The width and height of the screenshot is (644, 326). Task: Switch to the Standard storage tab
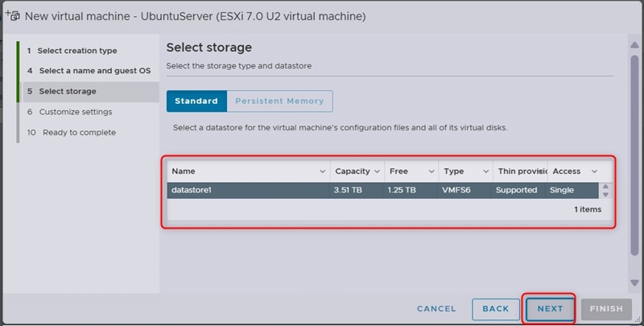click(196, 101)
